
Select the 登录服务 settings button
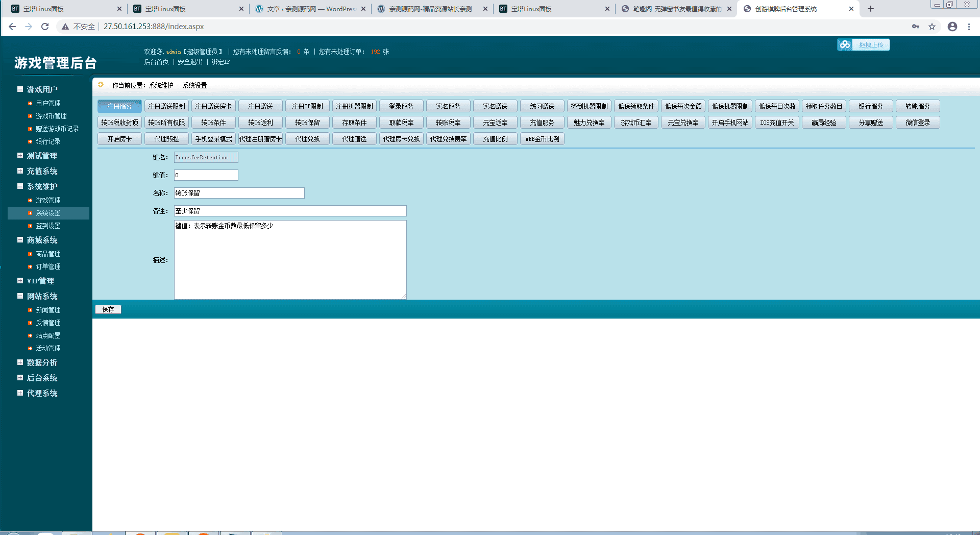(401, 106)
